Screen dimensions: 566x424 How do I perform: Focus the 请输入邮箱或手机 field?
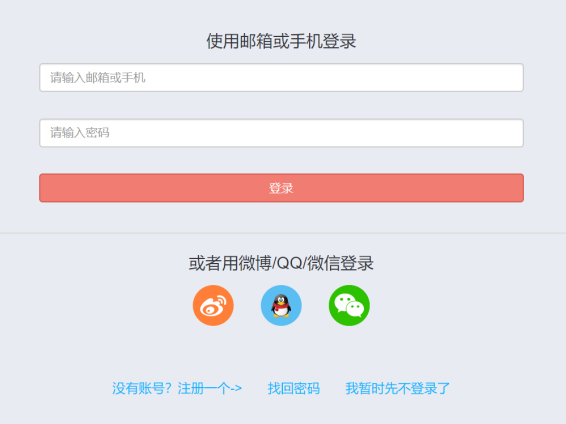(281, 78)
